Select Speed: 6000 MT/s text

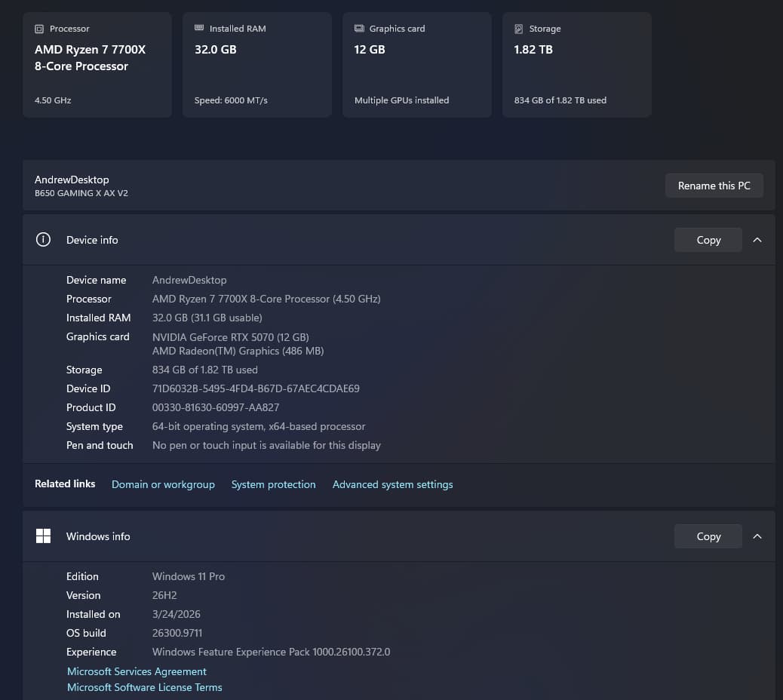232,100
